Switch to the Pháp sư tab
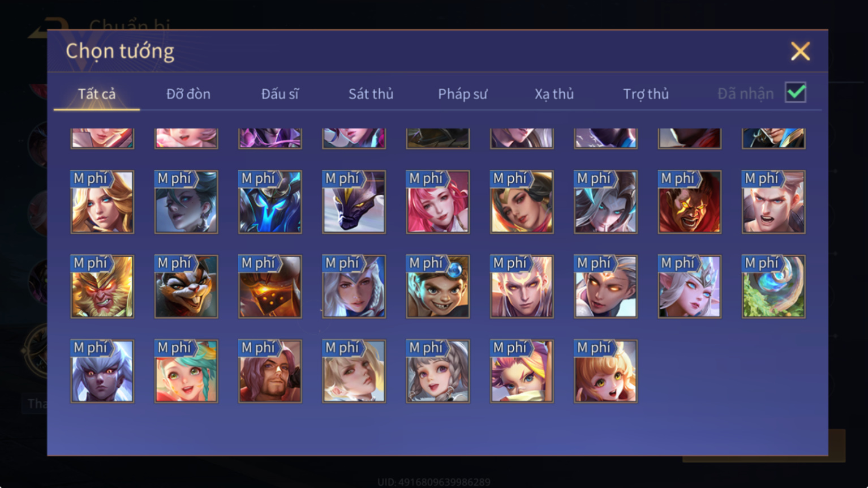The width and height of the screenshot is (868, 488). (x=462, y=94)
